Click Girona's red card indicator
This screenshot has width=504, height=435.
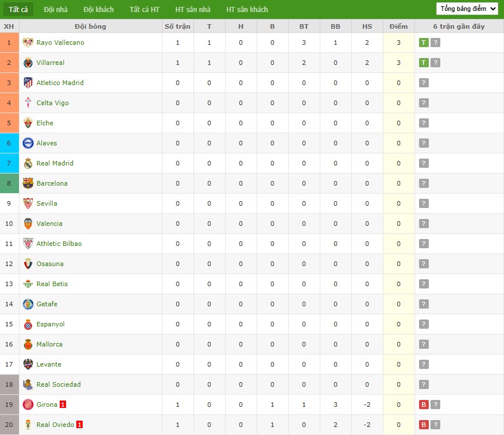click(x=63, y=405)
